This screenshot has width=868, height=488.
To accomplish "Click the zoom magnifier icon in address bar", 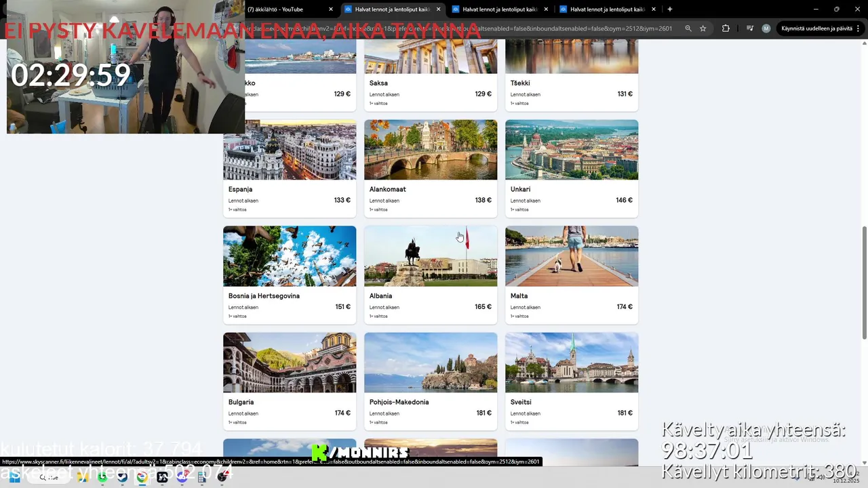I will point(688,28).
